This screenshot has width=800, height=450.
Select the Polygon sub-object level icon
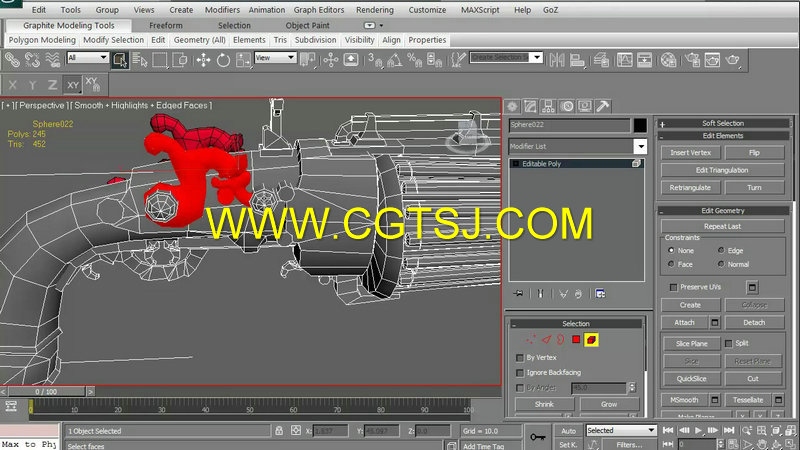(576, 339)
